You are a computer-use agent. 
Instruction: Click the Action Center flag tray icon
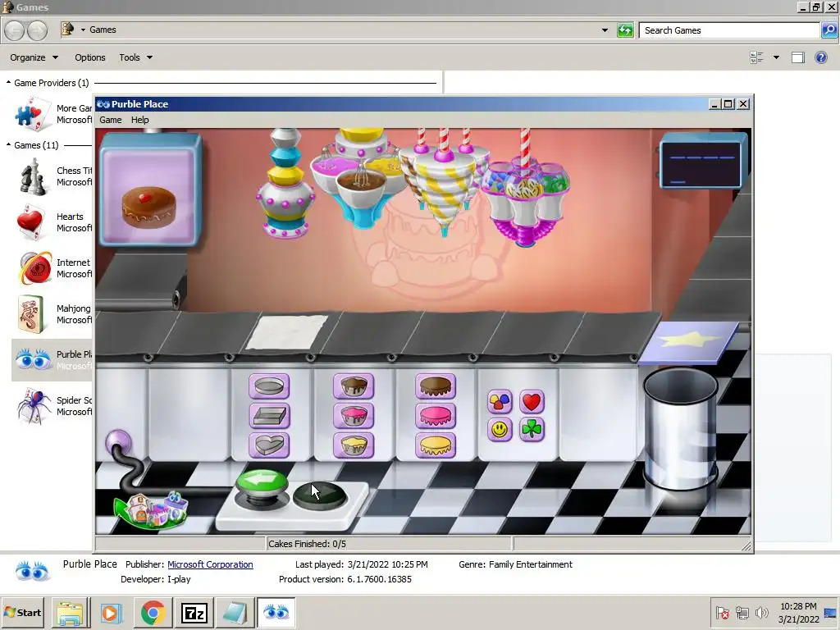(722, 612)
